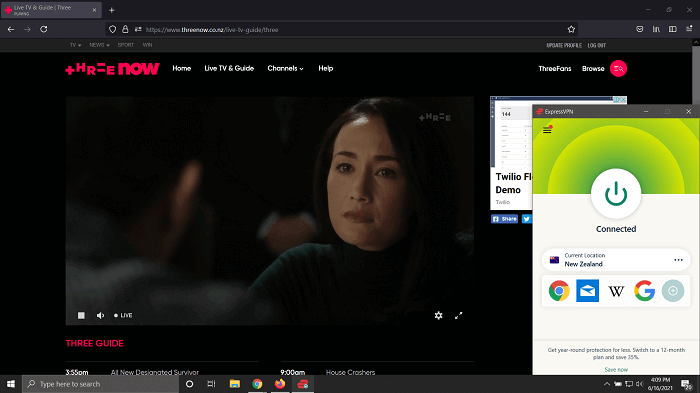Click the Windows taskbar search box
This screenshot has width=700, height=393.
tap(100, 384)
